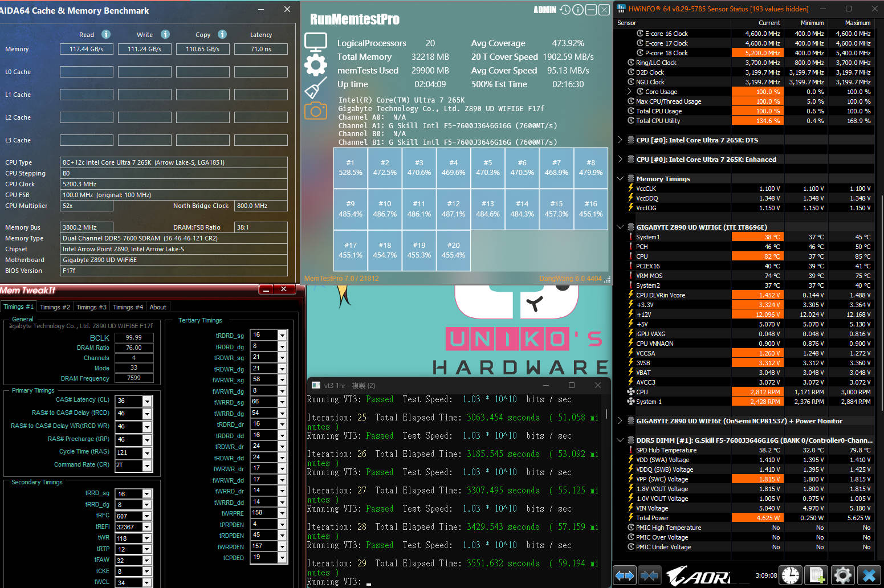Click the history clock icon in RunMemtestPro
This screenshot has width=884, height=588.
click(565, 10)
